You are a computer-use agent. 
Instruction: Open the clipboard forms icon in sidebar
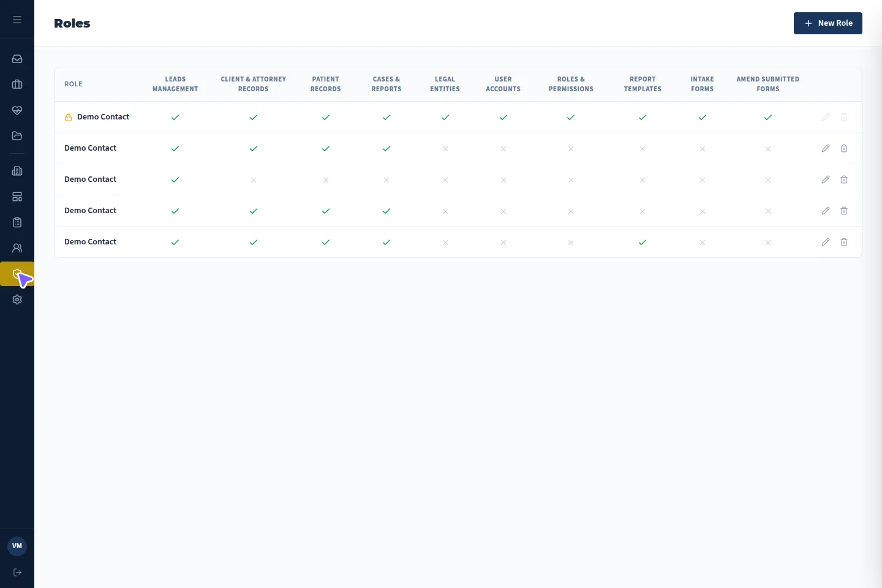17,222
